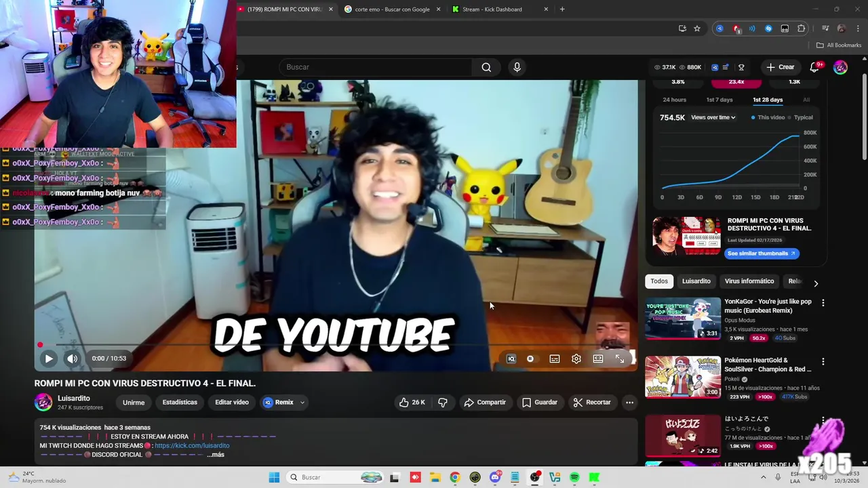The height and width of the screenshot is (488, 868).
Task: Enter fullscreen mode in the player
Action: 620,359
